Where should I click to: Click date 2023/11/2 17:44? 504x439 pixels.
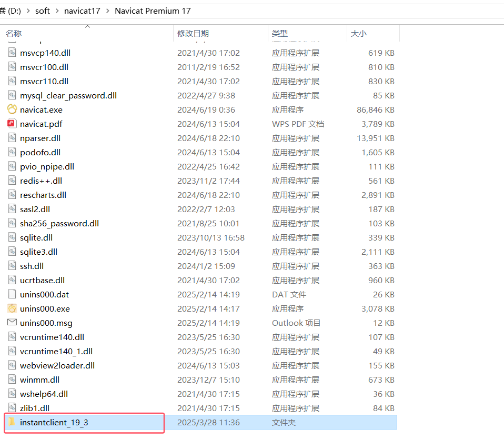point(209,181)
